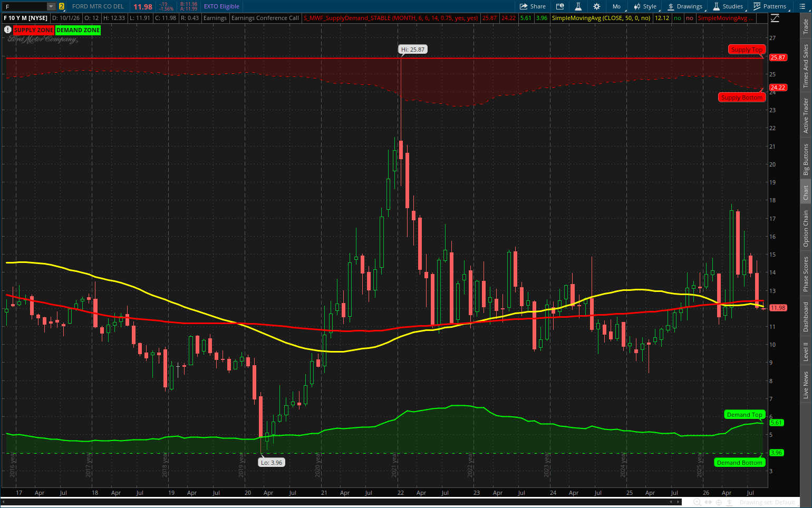The width and height of the screenshot is (812, 508).
Task: Click the right scroll arrow under the chart
Action: (x=678, y=502)
